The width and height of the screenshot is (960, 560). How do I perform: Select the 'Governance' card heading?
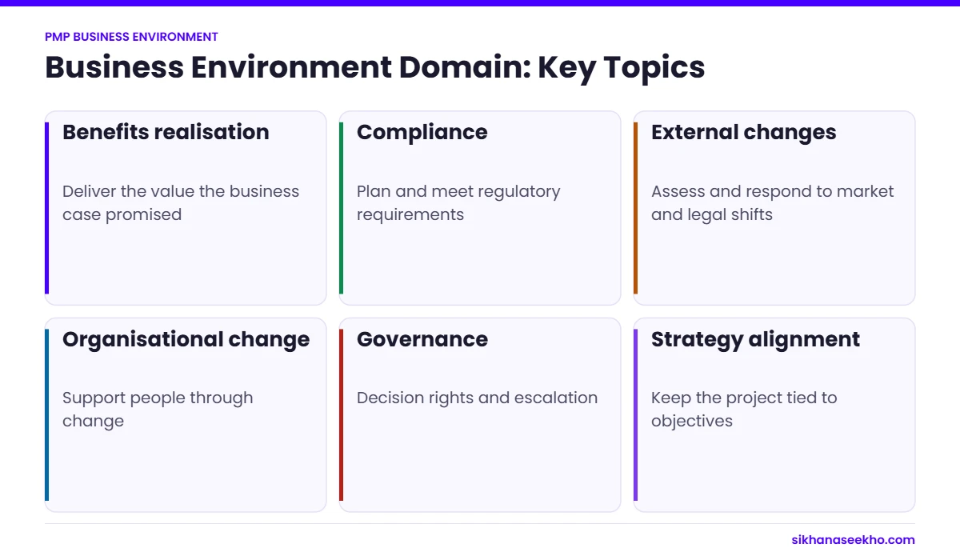pos(422,339)
